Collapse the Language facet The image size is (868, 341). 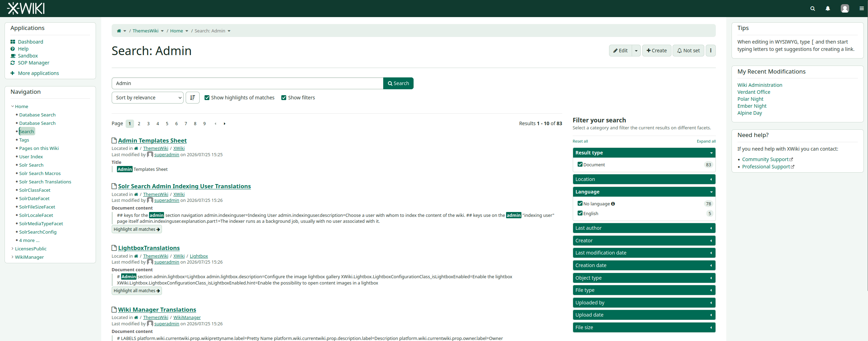coord(644,192)
